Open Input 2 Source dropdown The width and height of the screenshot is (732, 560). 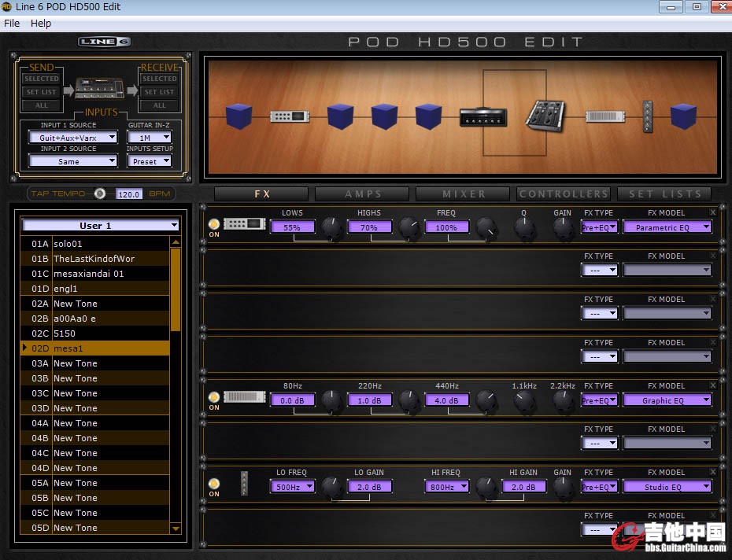[73, 161]
